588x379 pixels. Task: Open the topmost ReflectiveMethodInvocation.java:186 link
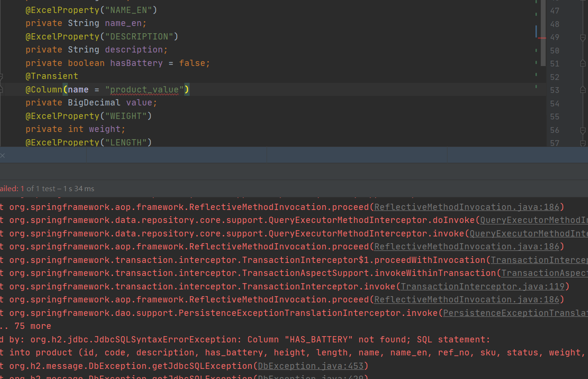coord(467,207)
